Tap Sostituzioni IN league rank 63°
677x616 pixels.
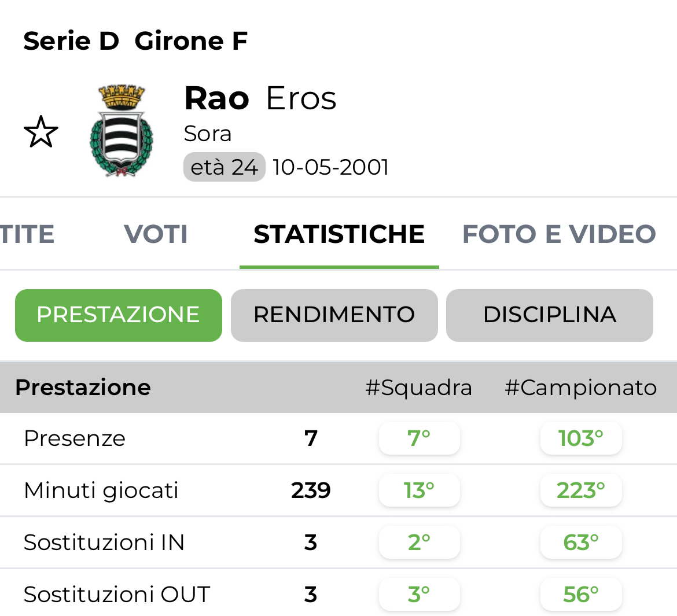click(580, 543)
